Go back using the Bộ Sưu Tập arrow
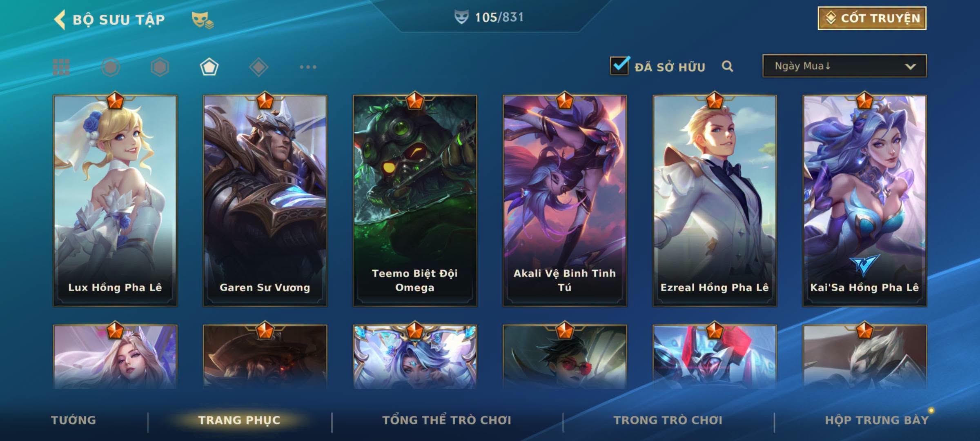This screenshot has width=980, height=441. pyautogui.click(x=60, y=20)
